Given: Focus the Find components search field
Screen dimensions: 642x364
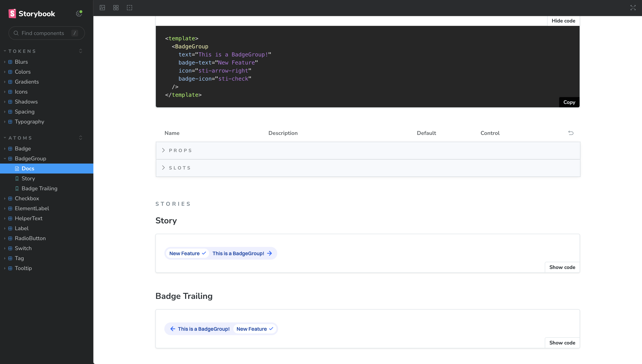Looking at the screenshot, I should point(46,33).
